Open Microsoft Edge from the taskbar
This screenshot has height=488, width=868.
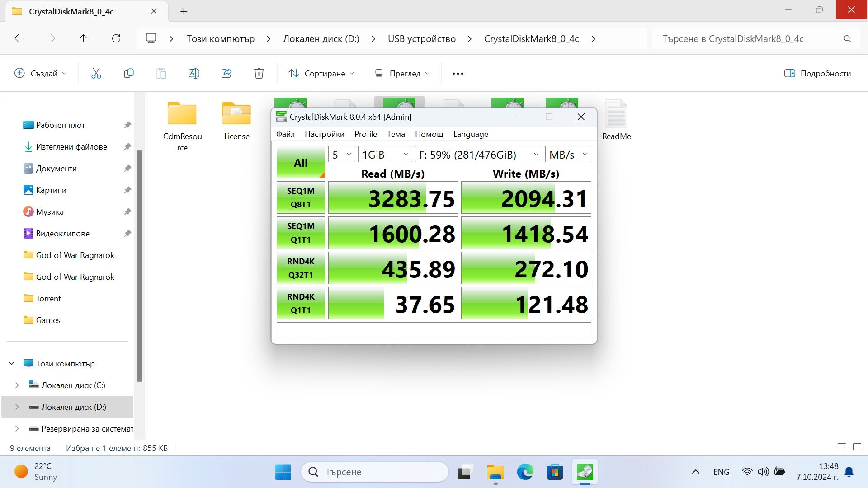[525, 472]
